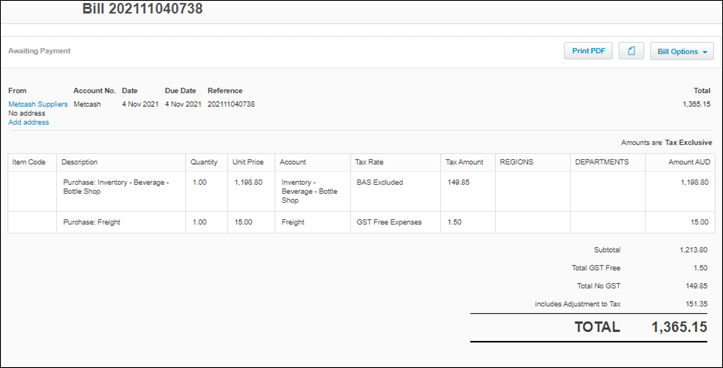This screenshot has width=723, height=368.
Task: Click the TOTAL amount 1,365.15 at bottom
Action: 679,327
